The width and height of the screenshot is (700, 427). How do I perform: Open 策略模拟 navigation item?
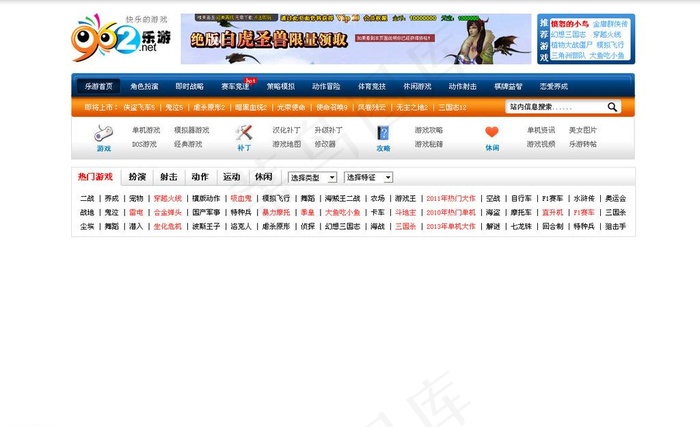(x=281, y=86)
